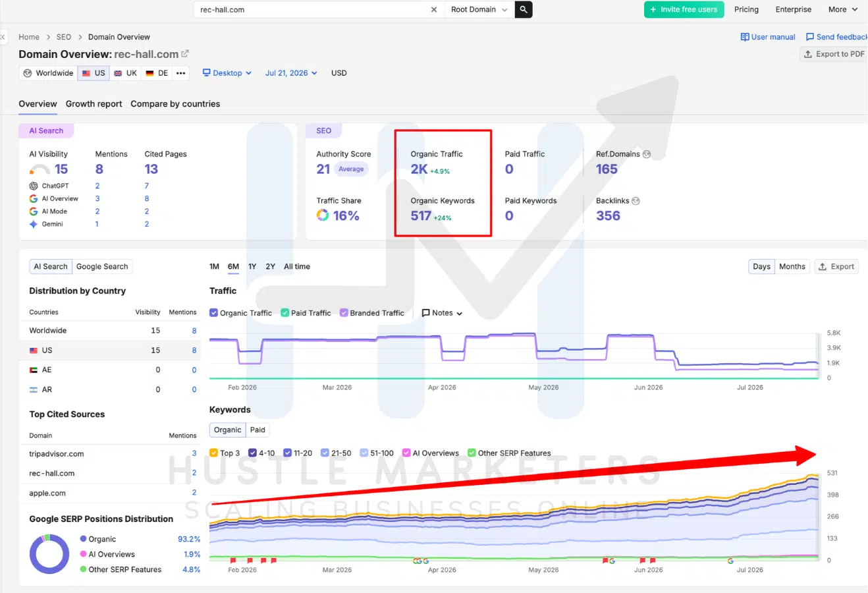
Task: Click the AI Visibility gauge icon
Action: click(x=40, y=170)
